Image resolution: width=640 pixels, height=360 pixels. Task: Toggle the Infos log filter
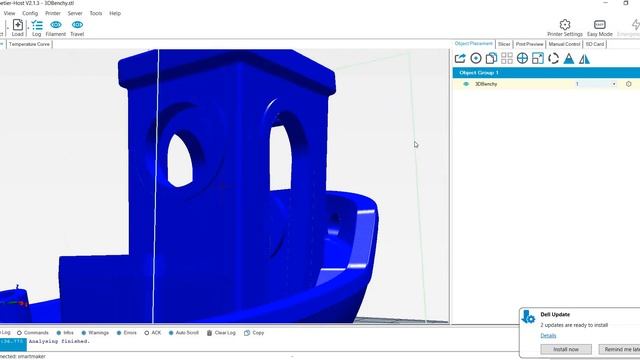tap(65, 333)
